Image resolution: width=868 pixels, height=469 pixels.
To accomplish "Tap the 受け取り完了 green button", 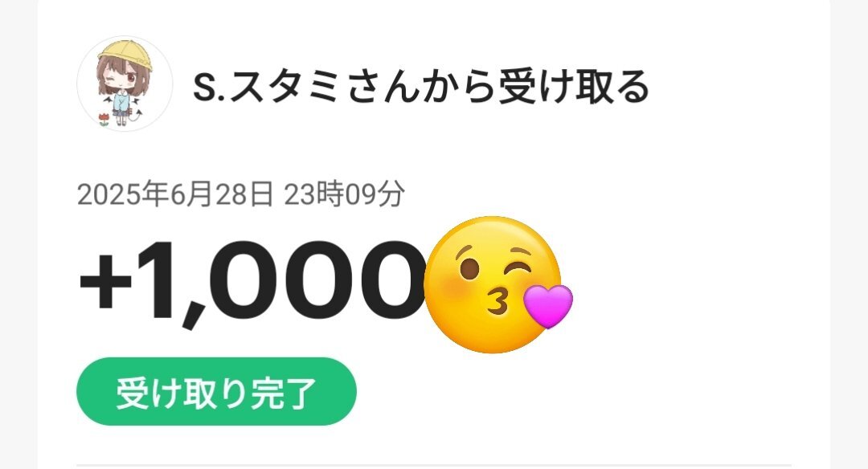I will coord(216,392).
